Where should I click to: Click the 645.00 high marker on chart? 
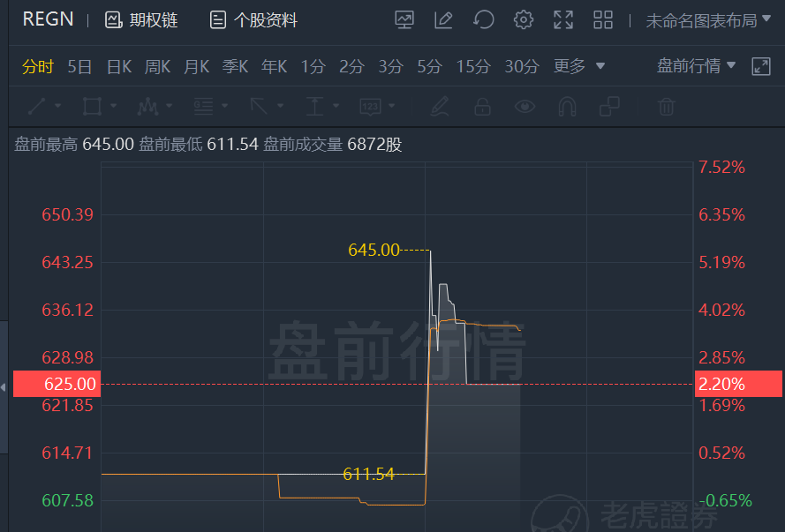pyautogui.click(x=374, y=250)
